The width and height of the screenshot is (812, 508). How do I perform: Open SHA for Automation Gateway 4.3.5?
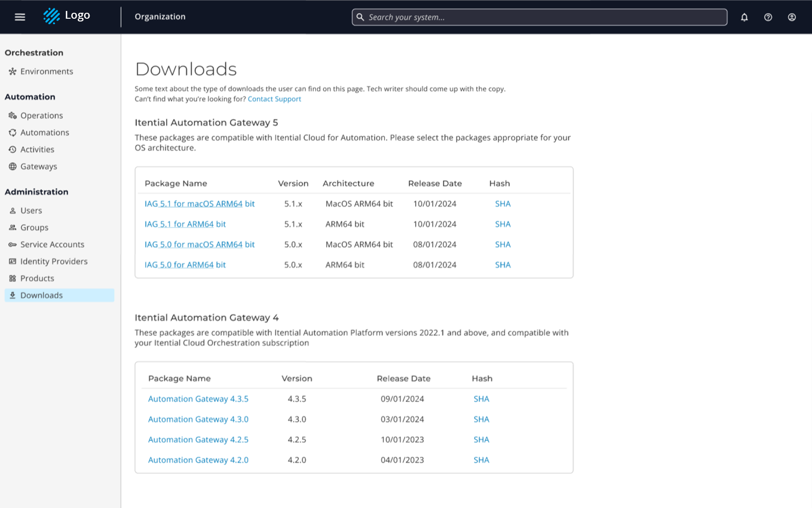(481, 399)
